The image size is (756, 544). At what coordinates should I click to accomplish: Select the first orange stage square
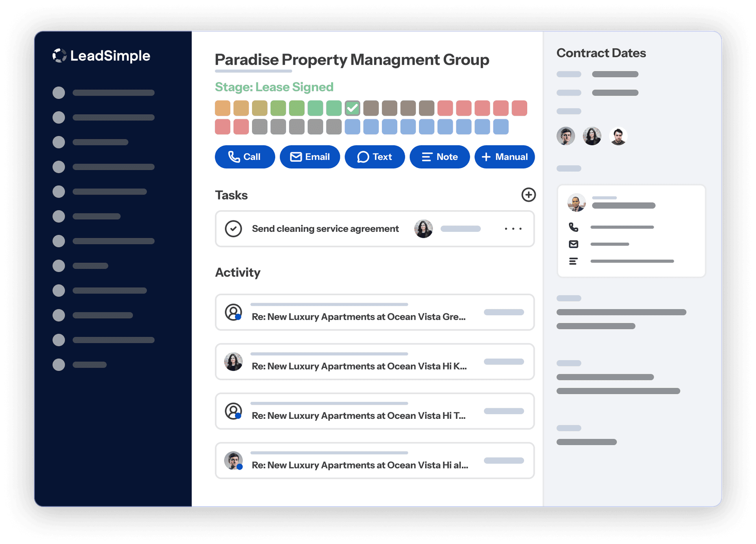click(222, 107)
